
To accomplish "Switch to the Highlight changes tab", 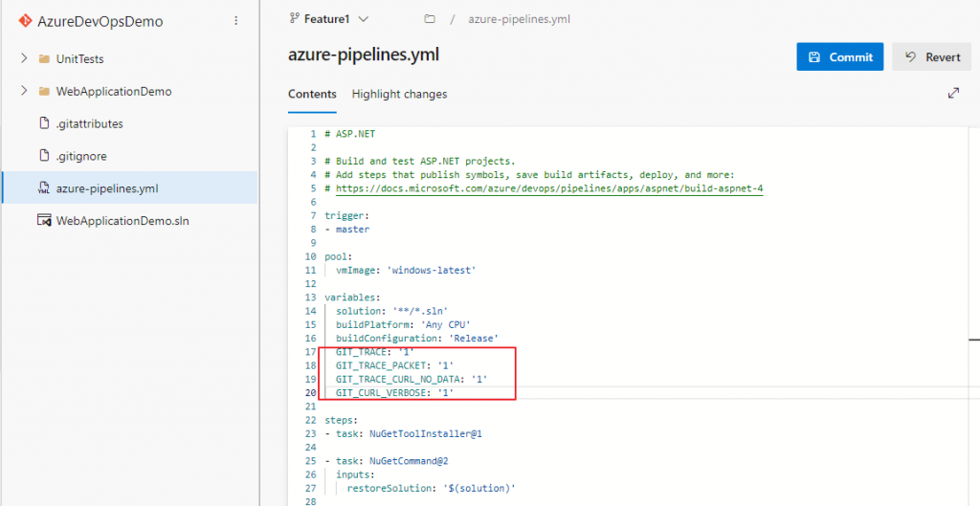I will click(x=399, y=95).
